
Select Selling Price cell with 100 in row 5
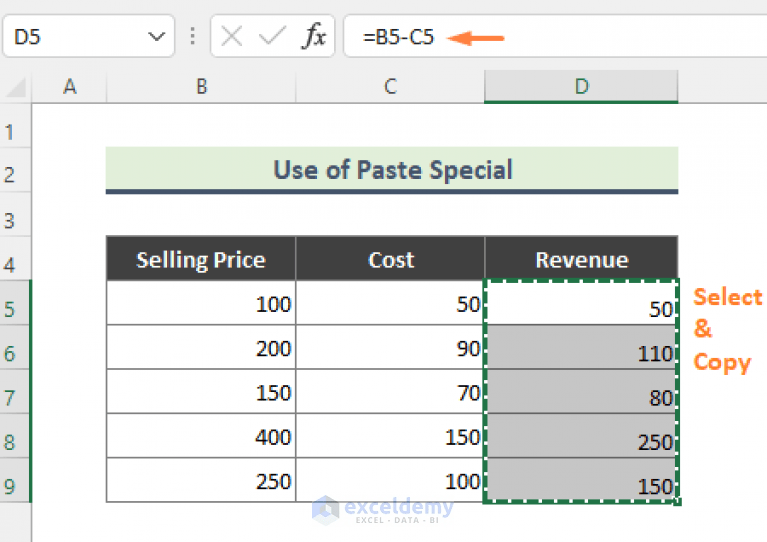pos(201,303)
